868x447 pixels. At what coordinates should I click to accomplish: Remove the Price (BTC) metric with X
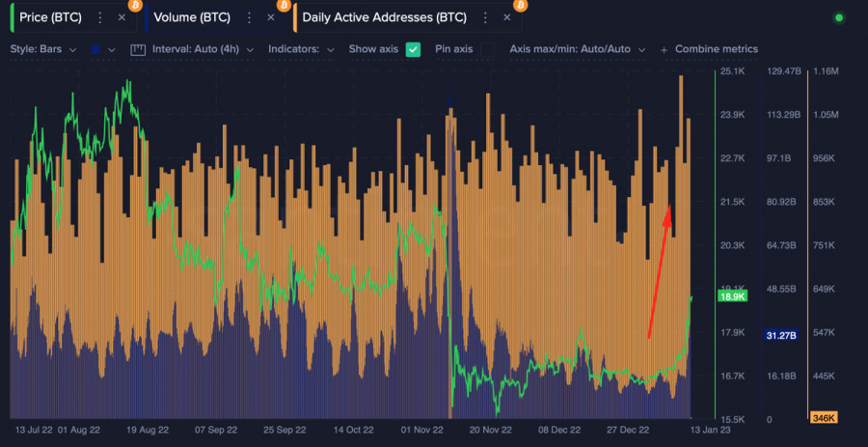[x=122, y=17]
